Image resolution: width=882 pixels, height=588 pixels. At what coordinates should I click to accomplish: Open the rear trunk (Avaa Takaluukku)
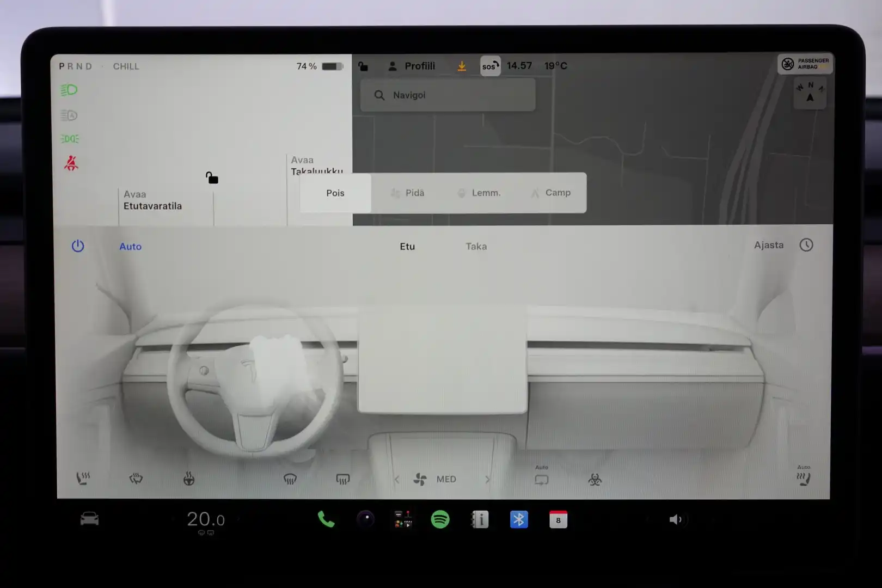(317, 165)
